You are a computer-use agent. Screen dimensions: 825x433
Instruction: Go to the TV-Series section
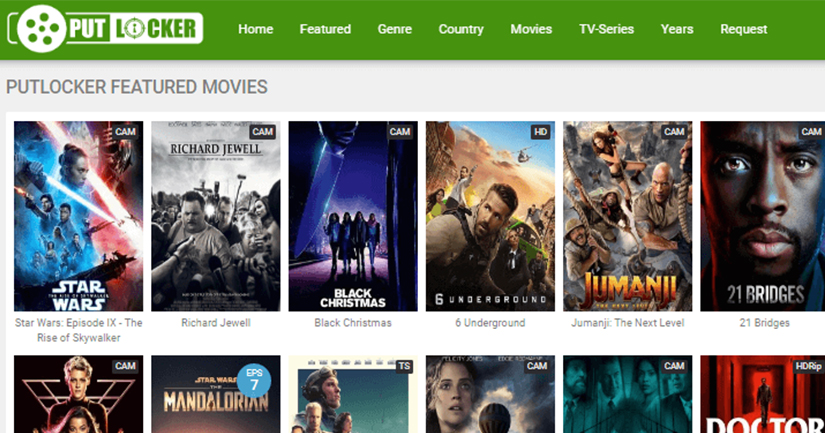pyautogui.click(x=606, y=29)
